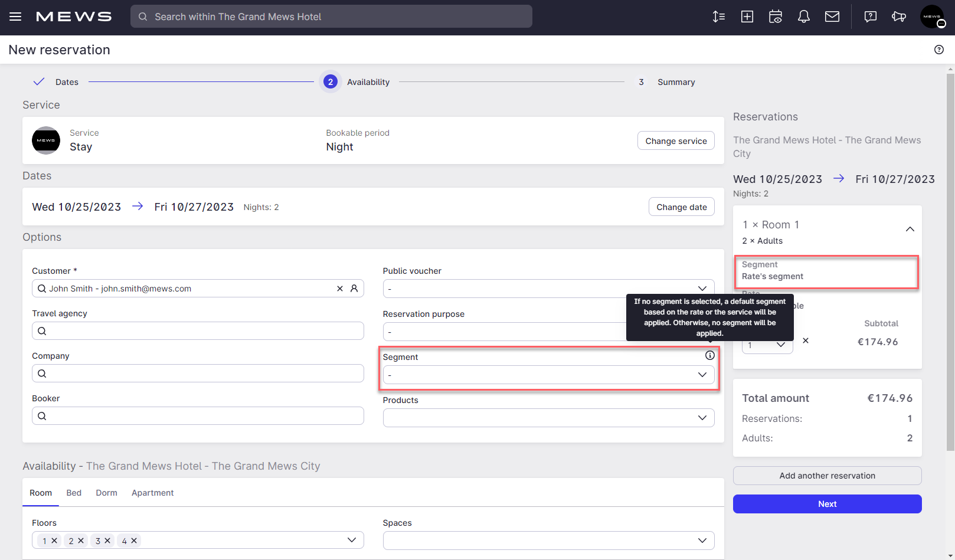The width and height of the screenshot is (955, 560).
Task: Remove floor 2 tag
Action: click(81, 541)
